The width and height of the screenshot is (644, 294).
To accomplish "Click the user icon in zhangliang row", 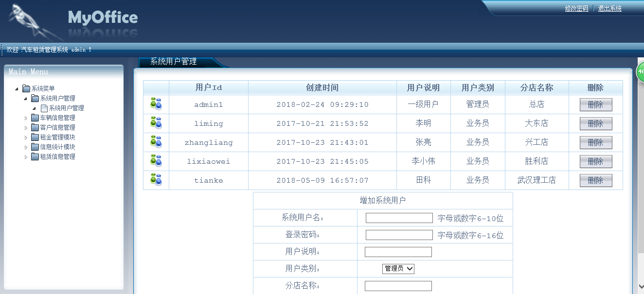I will 156,141.
